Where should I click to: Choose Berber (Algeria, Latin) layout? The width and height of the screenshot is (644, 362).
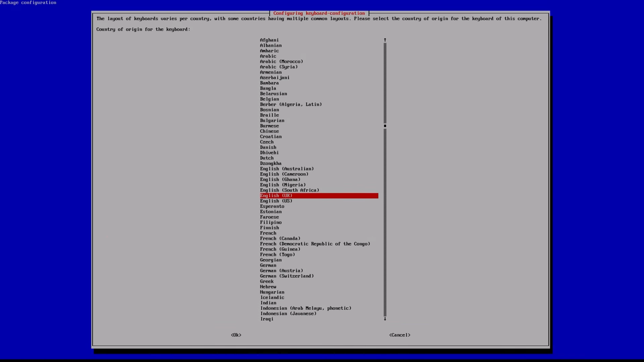pyautogui.click(x=291, y=104)
